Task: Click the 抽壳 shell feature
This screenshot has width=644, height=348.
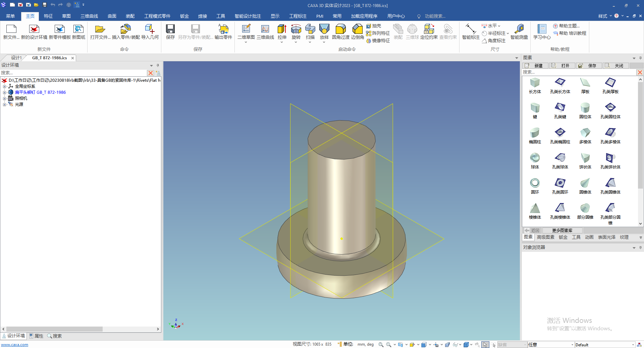Action: tap(373, 26)
